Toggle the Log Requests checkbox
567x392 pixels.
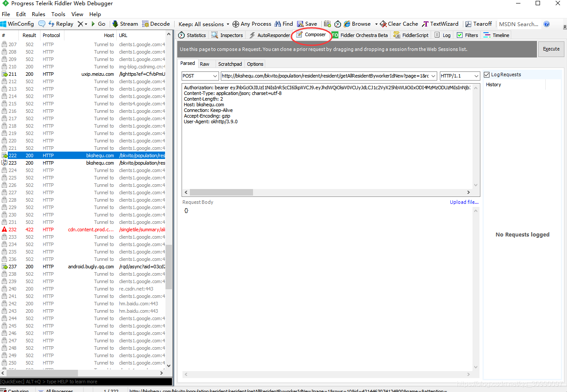click(x=487, y=74)
